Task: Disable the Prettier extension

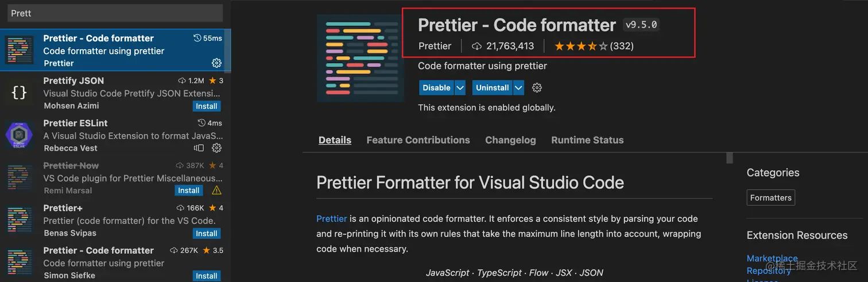Action: 436,88
